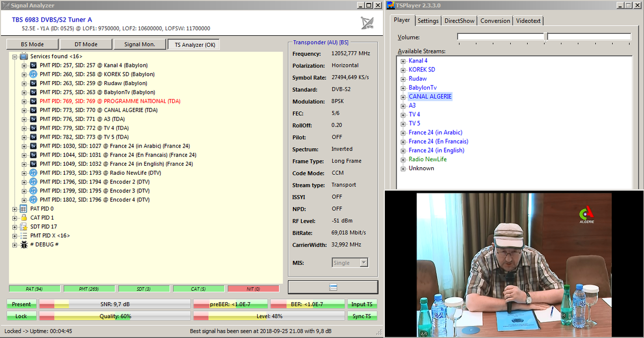Expand the # DEBUG # node
This screenshot has width=644, height=338.
(x=15, y=245)
